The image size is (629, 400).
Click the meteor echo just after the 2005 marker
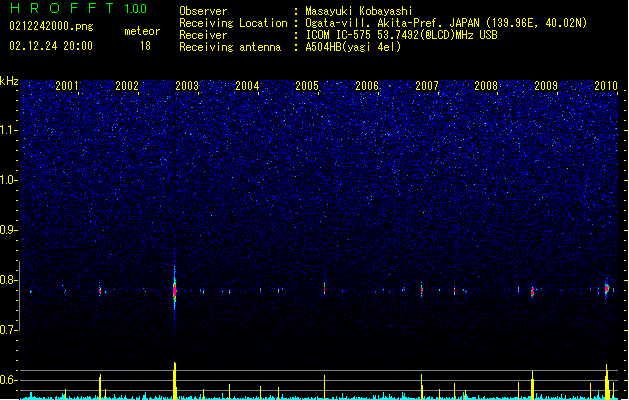tap(325, 289)
